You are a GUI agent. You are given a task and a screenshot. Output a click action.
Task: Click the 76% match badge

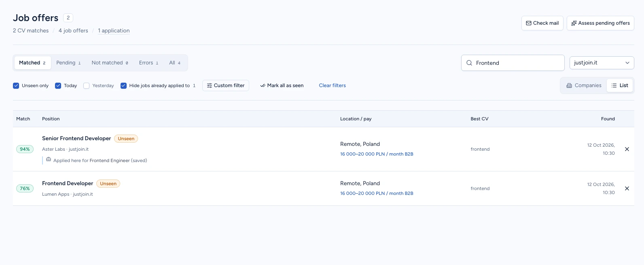point(25,188)
